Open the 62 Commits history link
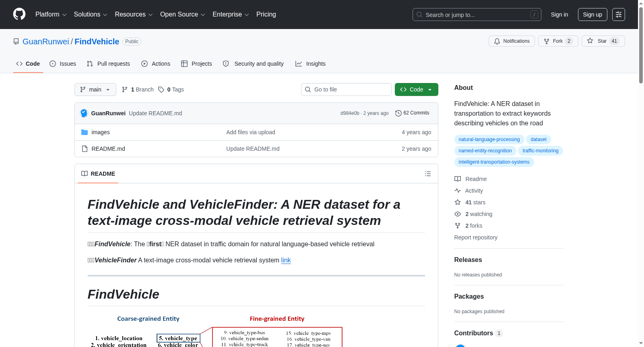The height and width of the screenshot is (347, 644). tap(412, 113)
